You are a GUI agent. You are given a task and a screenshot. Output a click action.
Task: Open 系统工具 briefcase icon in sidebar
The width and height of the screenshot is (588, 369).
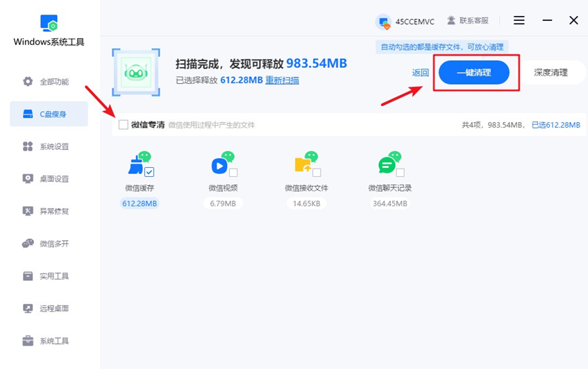(28, 341)
